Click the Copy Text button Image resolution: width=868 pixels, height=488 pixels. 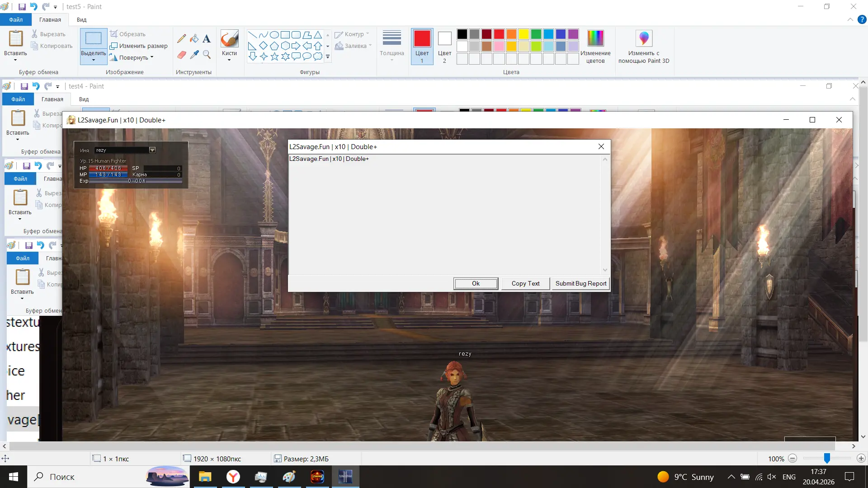[x=525, y=283]
